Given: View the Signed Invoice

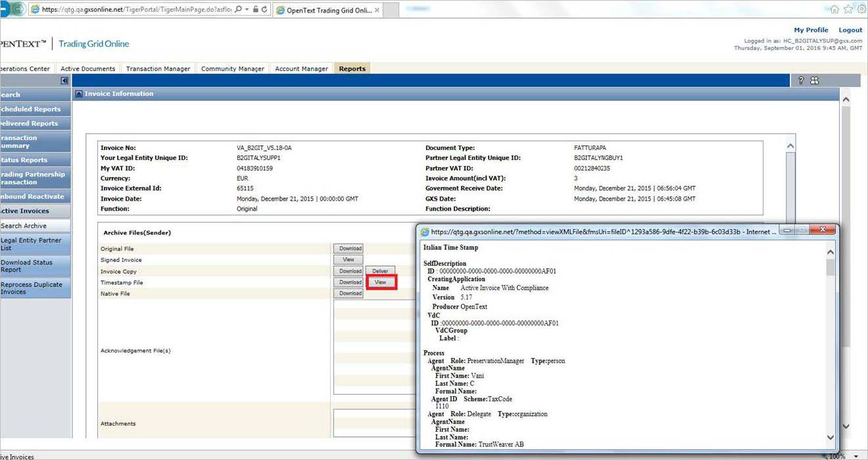Looking at the screenshot, I should (349, 260).
